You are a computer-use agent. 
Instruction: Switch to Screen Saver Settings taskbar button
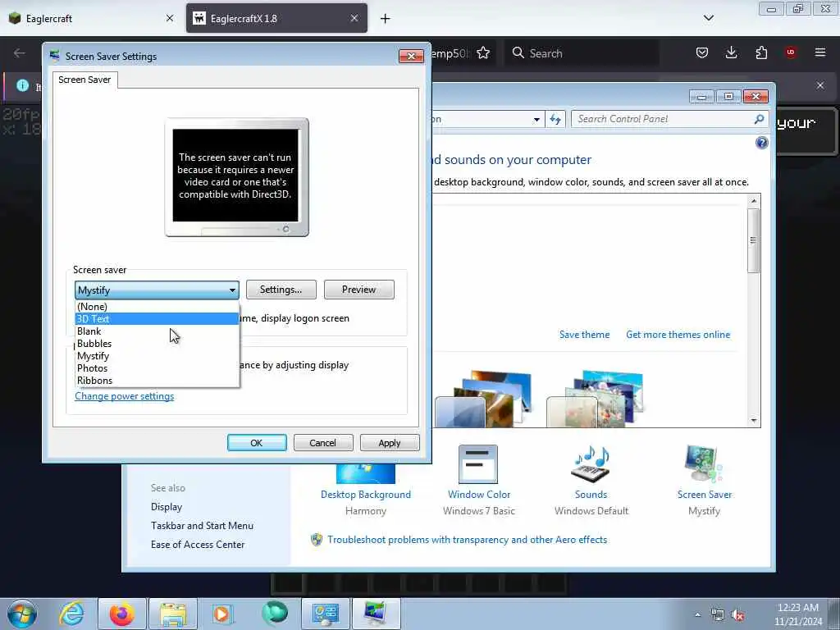point(376,614)
